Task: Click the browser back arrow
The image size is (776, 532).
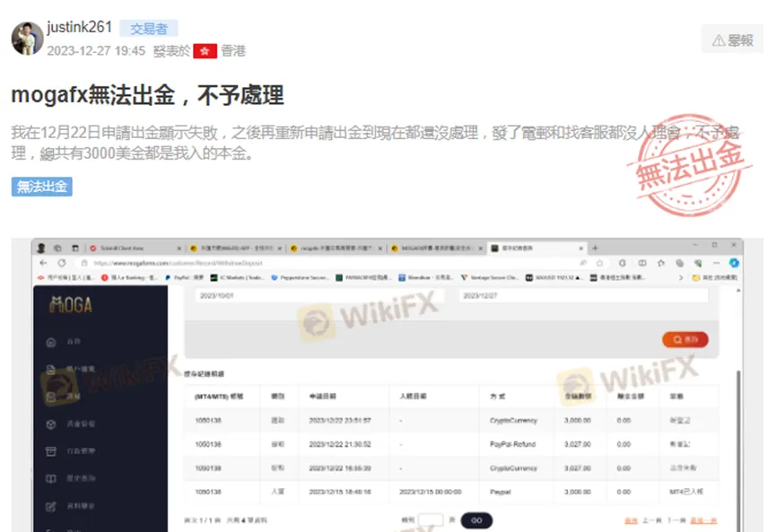Action: tap(43, 263)
